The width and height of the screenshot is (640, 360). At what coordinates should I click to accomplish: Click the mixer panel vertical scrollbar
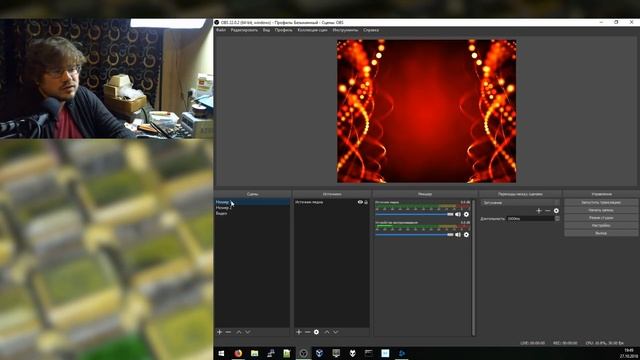(x=473, y=268)
